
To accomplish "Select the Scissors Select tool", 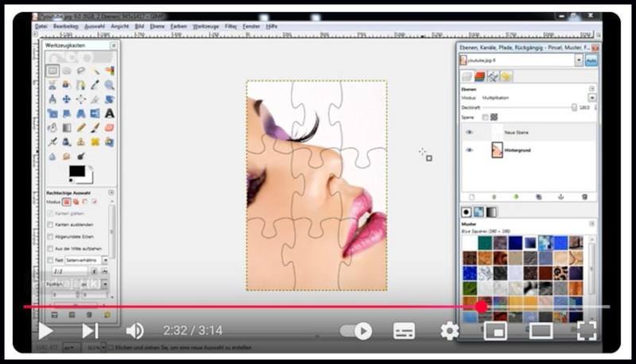I will (x=52, y=85).
